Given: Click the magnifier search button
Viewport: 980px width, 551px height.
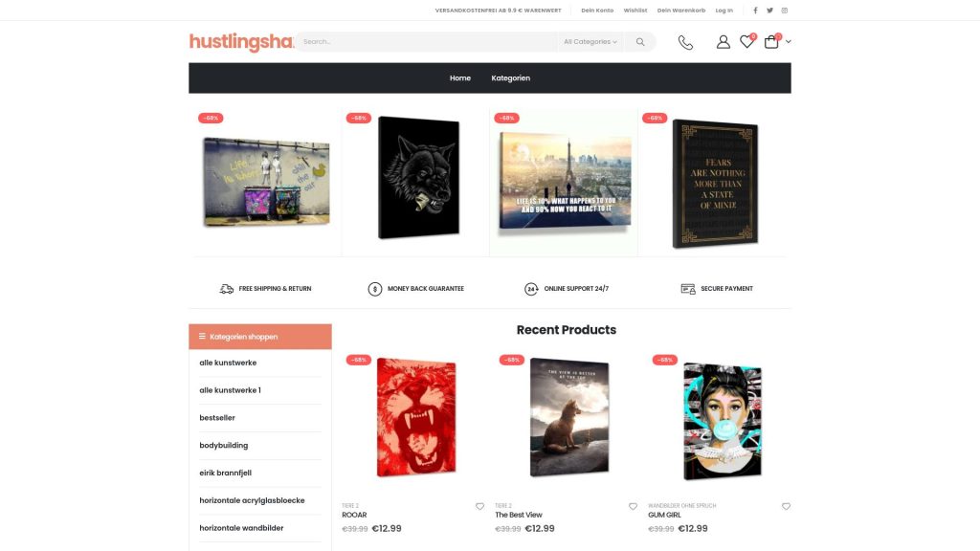Looking at the screenshot, I should click(640, 42).
